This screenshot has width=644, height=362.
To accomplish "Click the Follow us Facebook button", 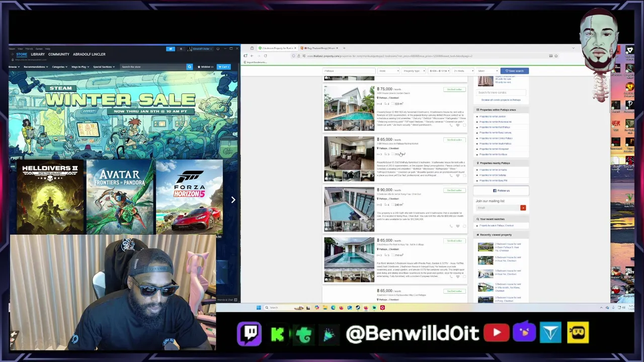I will (x=501, y=191).
